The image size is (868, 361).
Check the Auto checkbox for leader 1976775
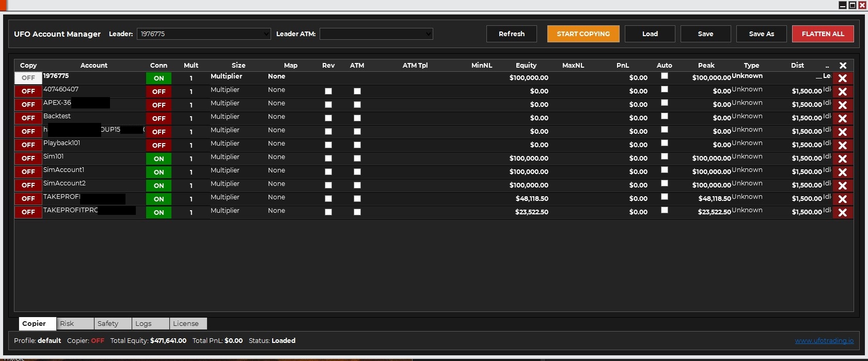(665, 76)
